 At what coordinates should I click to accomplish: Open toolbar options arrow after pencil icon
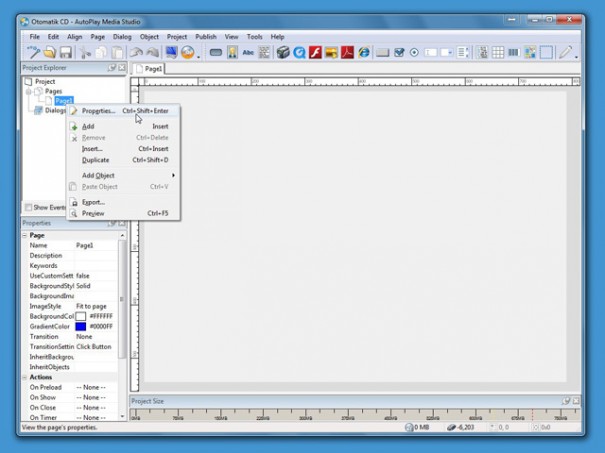tap(576, 57)
